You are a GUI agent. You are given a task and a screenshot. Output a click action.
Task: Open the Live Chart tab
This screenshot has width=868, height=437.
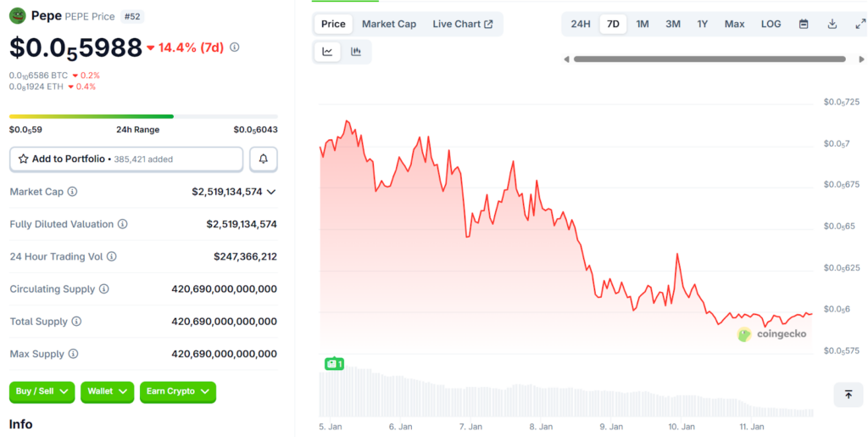(x=462, y=24)
